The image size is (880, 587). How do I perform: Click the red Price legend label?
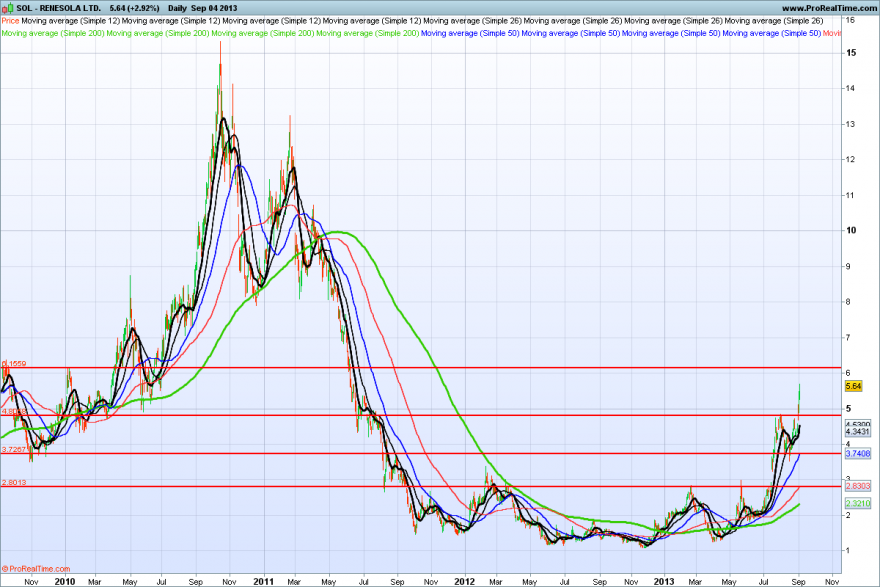point(10,21)
